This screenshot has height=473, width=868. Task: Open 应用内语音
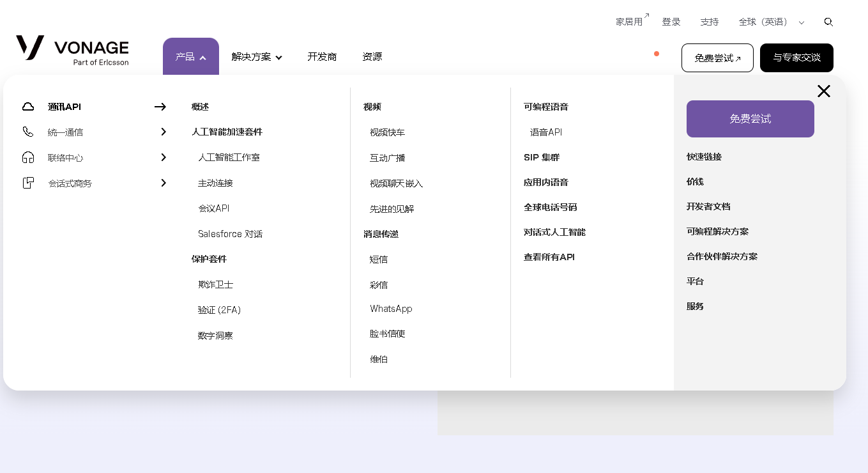[546, 182]
